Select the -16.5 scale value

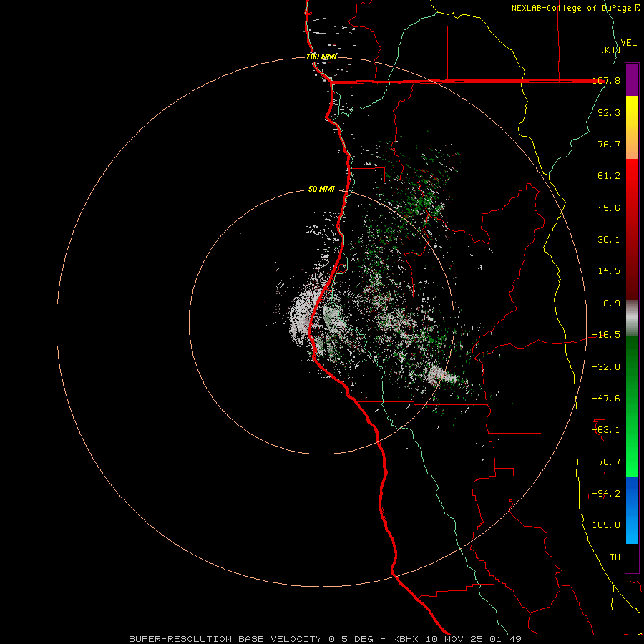click(606, 335)
